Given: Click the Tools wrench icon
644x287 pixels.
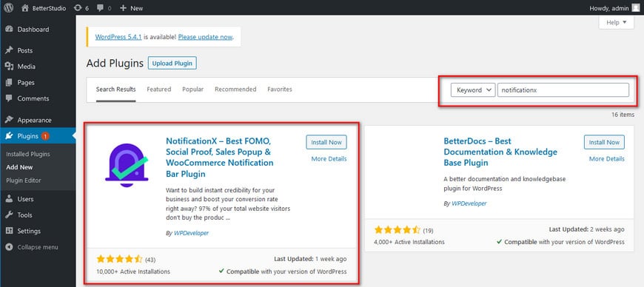Looking at the screenshot, I should click(9, 215).
